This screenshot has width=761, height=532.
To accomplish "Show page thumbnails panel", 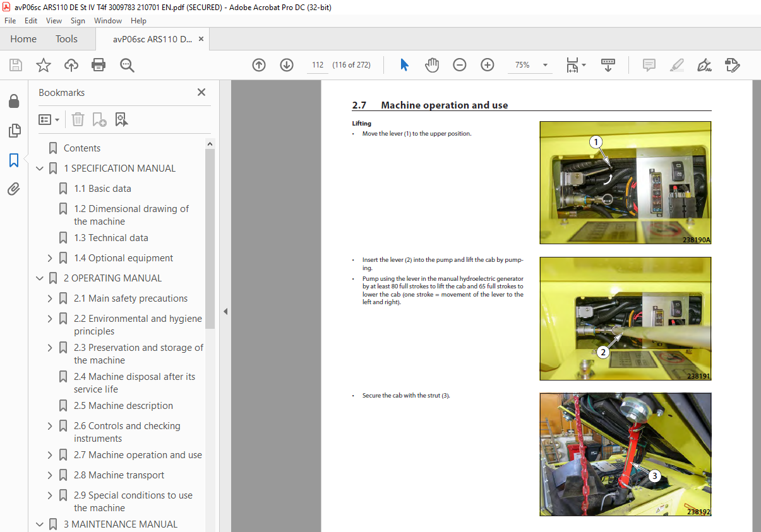I will (14, 131).
